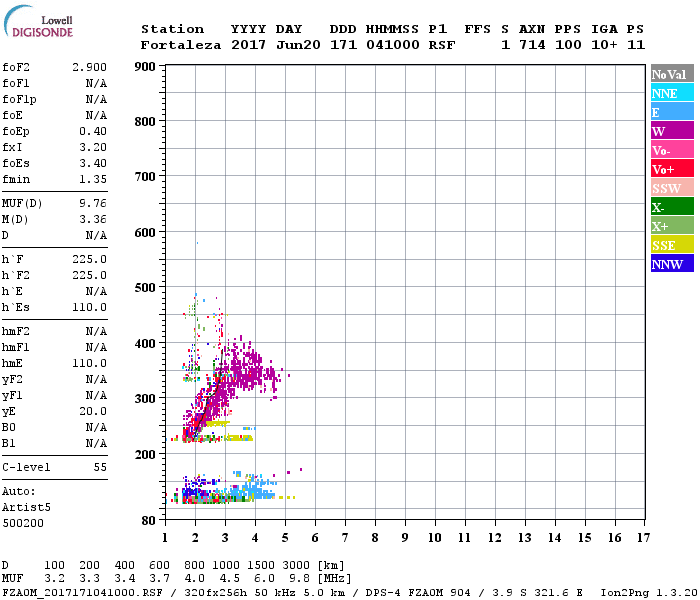This screenshot has height=600, width=700.
Task: Select the E blue legend swatch
Action: 672,112
